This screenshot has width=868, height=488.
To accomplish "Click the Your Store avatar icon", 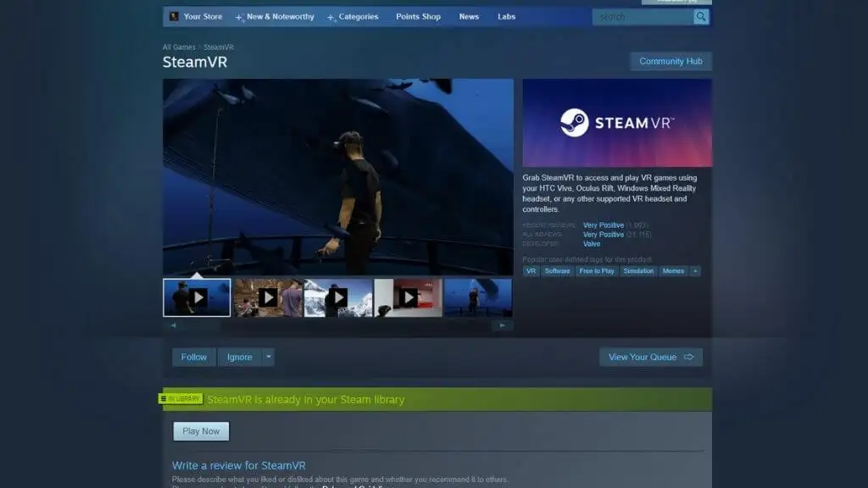I will pyautogui.click(x=174, y=17).
